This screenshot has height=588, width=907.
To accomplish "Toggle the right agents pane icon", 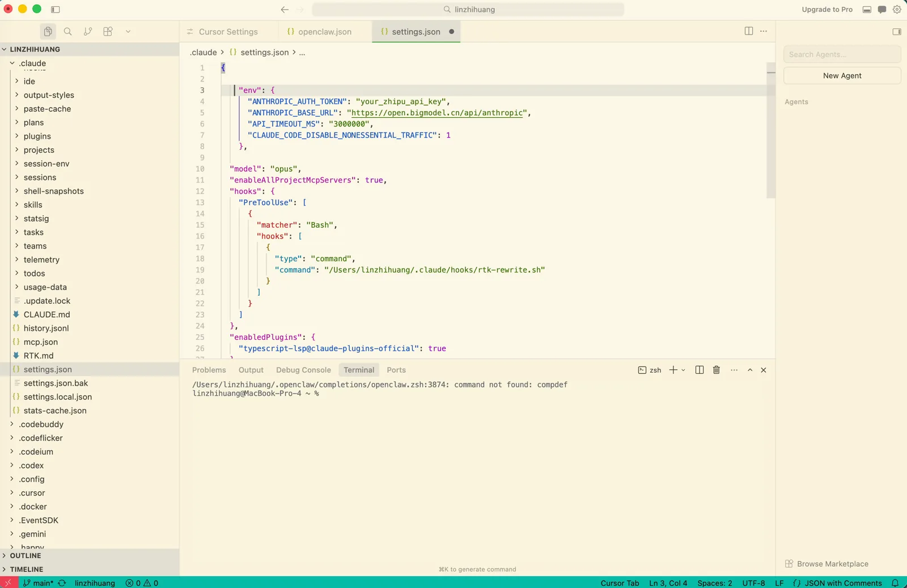I will tap(897, 32).
